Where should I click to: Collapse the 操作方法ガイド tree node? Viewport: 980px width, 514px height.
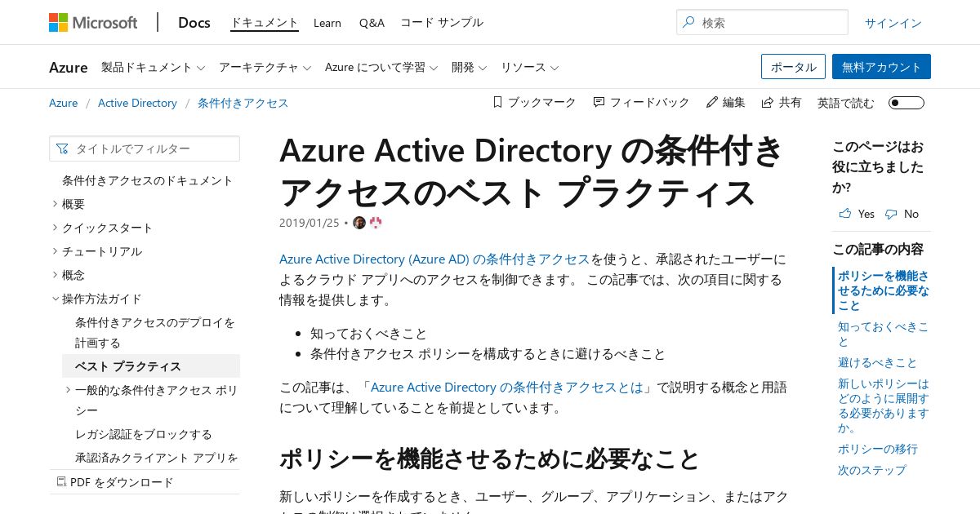(55, 299)
